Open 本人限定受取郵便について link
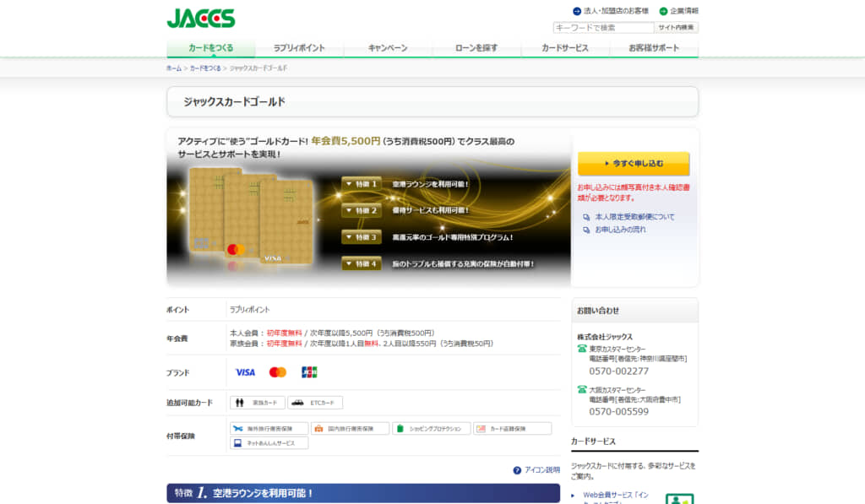Screen dimensions: 865x504 click(634, 217)
